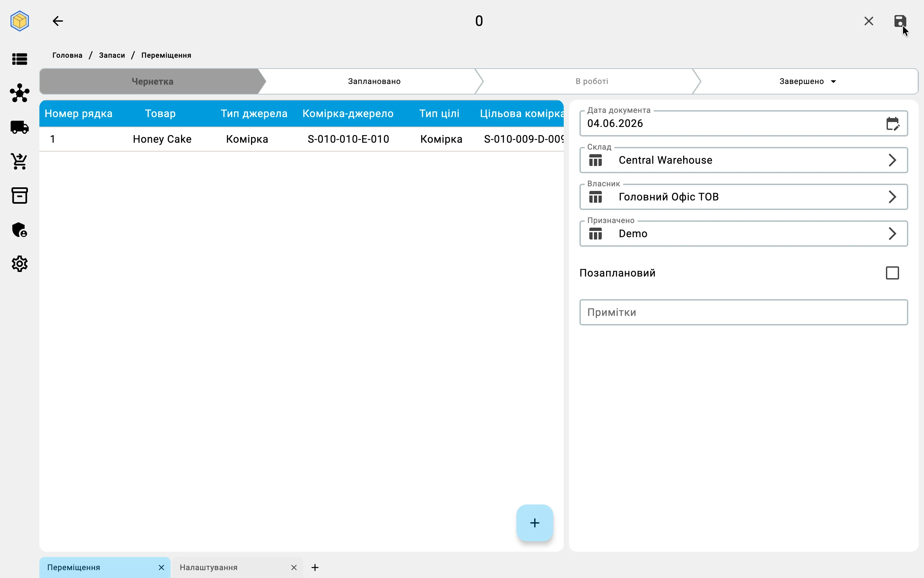This screenshot has height=578, width=924.
Task: Click source cell S-010-010-E-010
Action: (348, 139)
